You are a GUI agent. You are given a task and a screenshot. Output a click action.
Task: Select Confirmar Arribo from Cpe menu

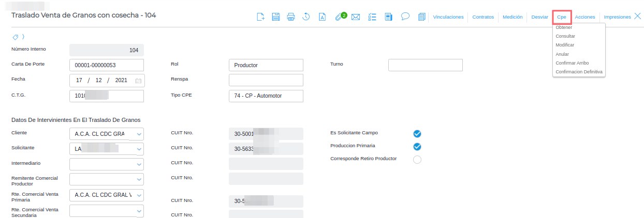[572, 63]
